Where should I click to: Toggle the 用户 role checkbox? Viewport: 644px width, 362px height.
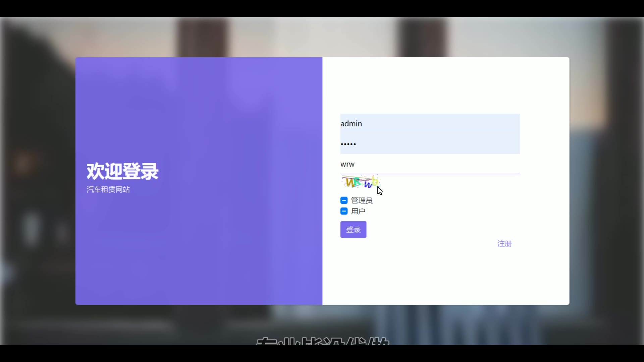(x=344, y=211)
